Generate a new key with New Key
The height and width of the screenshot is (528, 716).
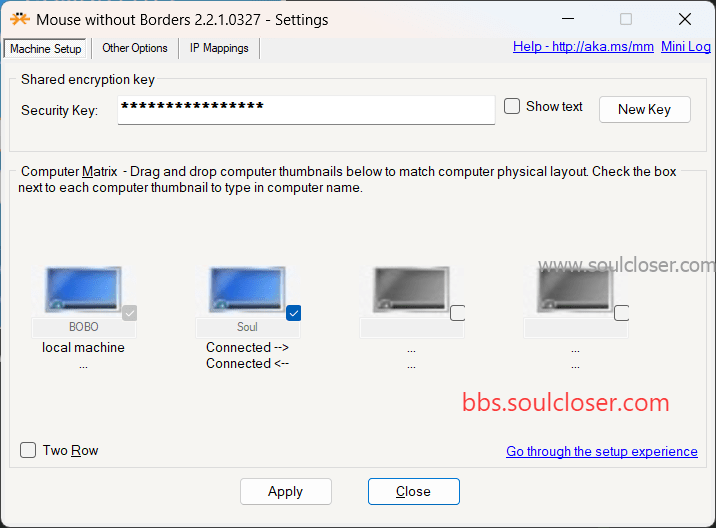point(644,110)
